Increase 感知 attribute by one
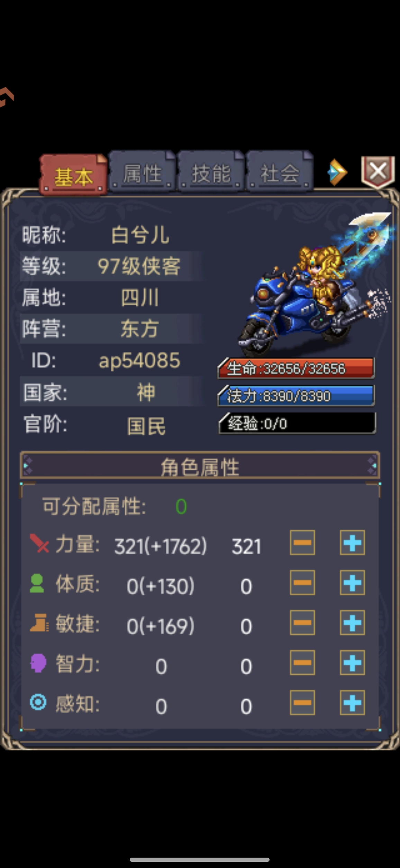Viewport: 400px width, 868px height. pyautogui.click(x=352, y=703)
